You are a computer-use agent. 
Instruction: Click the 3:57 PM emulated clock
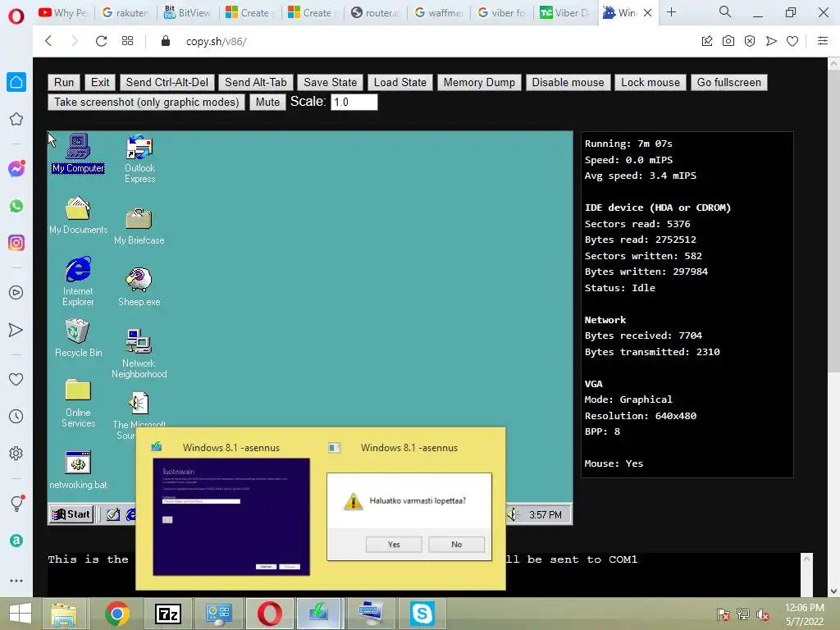pos(546,515)
